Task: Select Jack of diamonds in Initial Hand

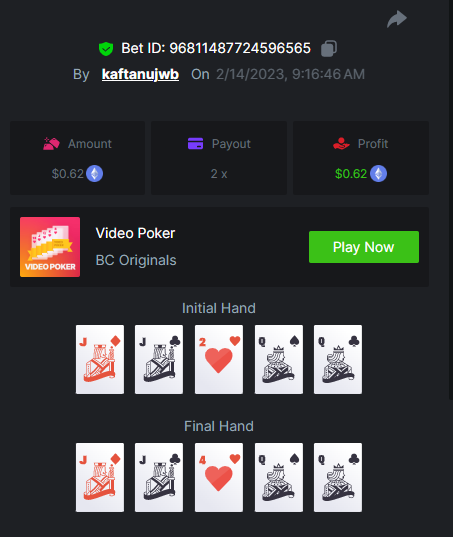Action: pos(100,359)
